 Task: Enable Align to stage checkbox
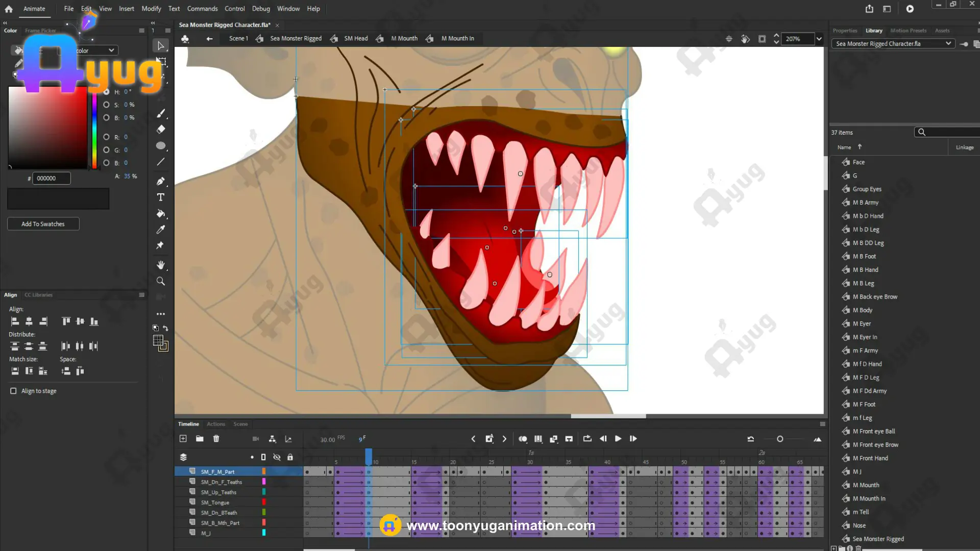13,391
